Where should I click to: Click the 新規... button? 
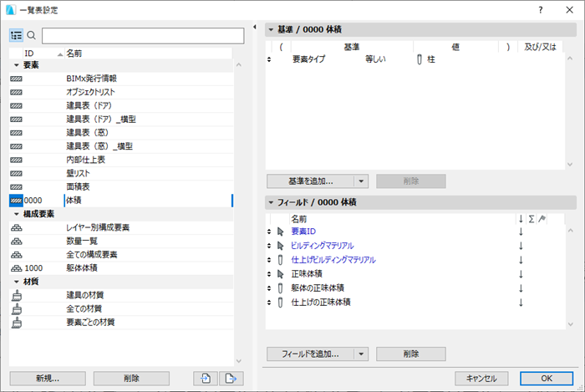[48, 379]
